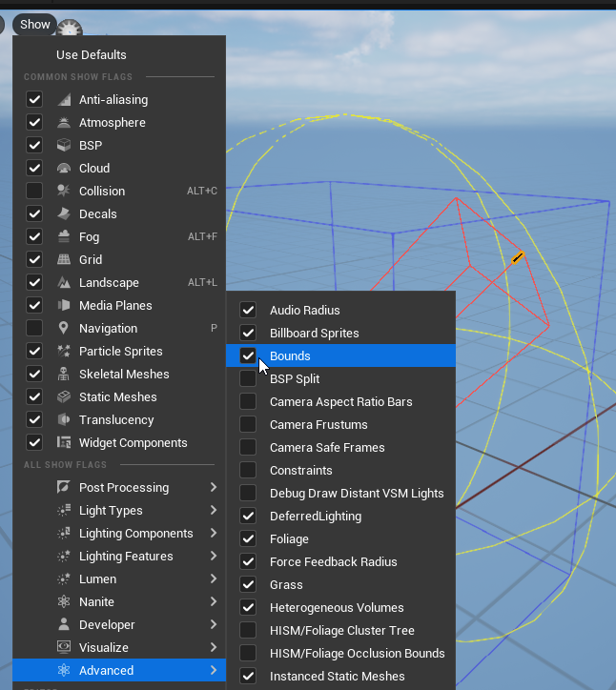Click the Decals icon
This screenshot has height=690, width=616.
point(64,214)
